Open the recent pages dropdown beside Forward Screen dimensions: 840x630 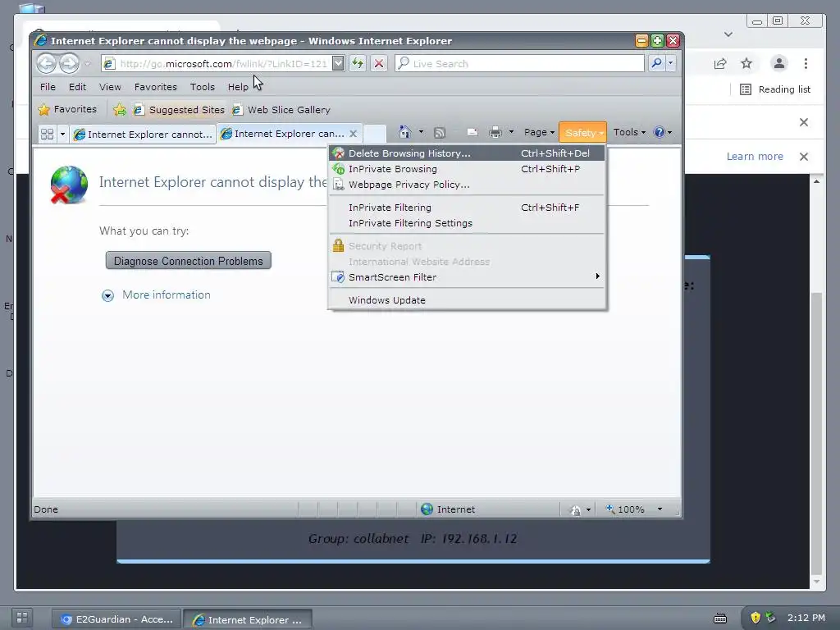click(88, 64)
